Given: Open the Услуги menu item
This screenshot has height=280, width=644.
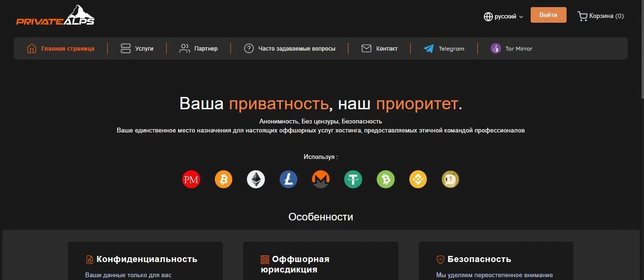Looking at the screenshot, I should (x=137, y=48).
